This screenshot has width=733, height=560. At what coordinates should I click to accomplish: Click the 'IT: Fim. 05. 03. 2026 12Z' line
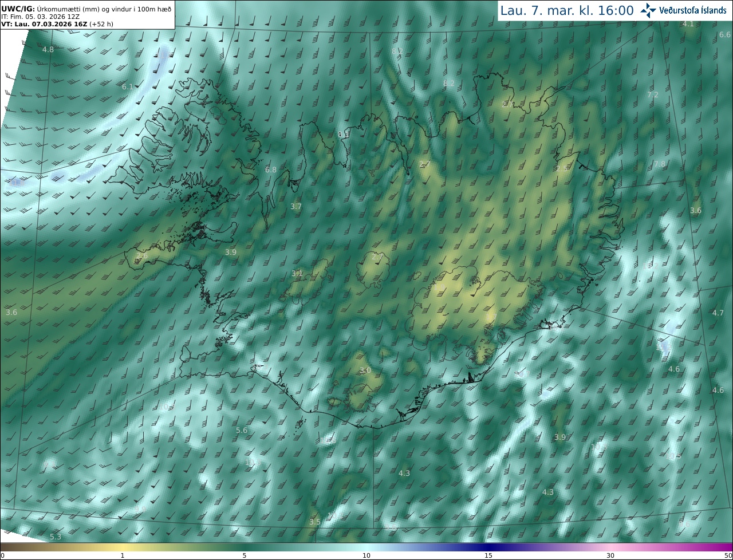click(40, 17)
